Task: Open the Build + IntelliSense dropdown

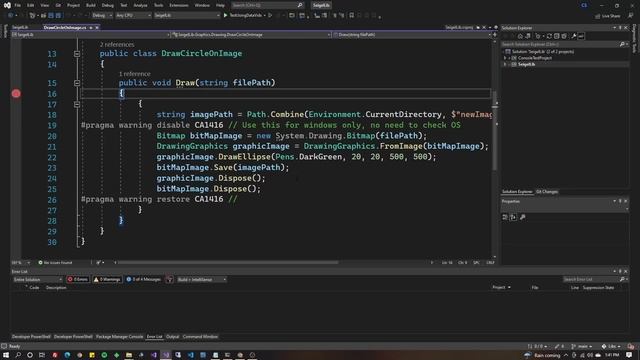Action: (202, 280)
